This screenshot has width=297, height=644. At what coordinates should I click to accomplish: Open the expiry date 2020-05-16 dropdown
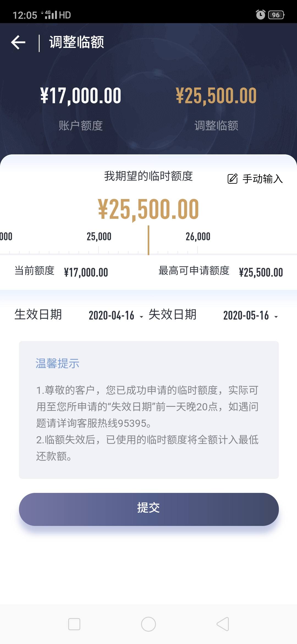250,315
